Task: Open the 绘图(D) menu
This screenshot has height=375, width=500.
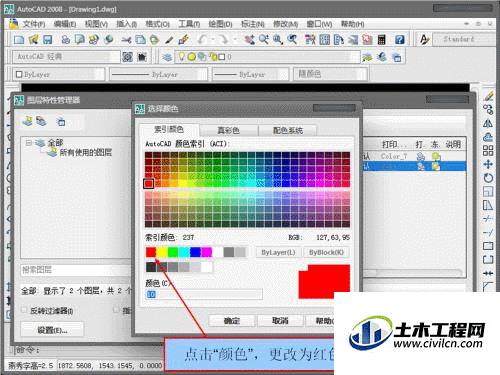Action: tap(220, 24)
